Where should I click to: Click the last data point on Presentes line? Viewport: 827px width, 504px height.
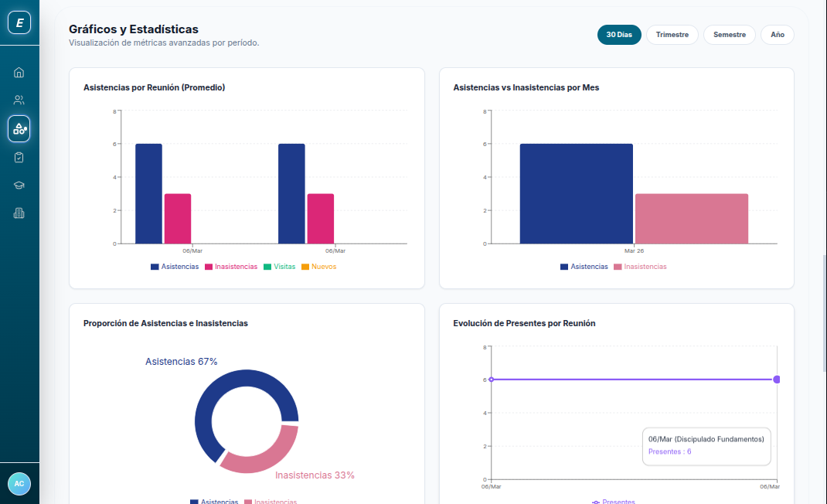777,380
